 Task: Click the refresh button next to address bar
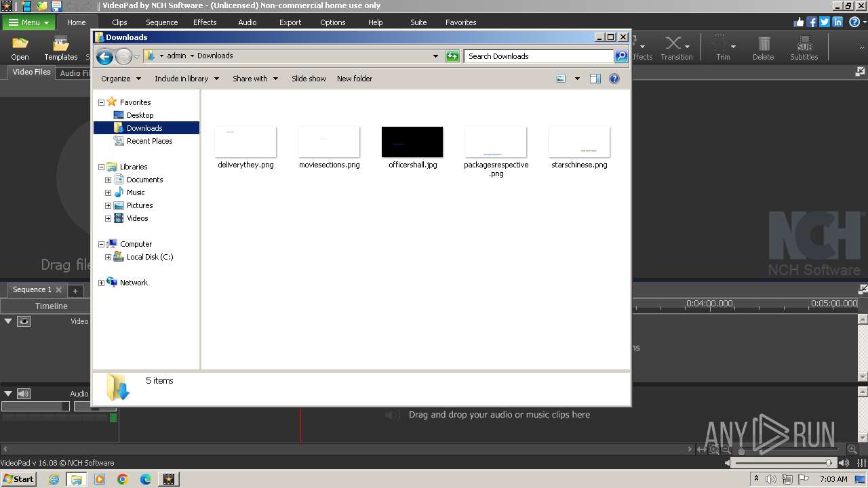452,56
